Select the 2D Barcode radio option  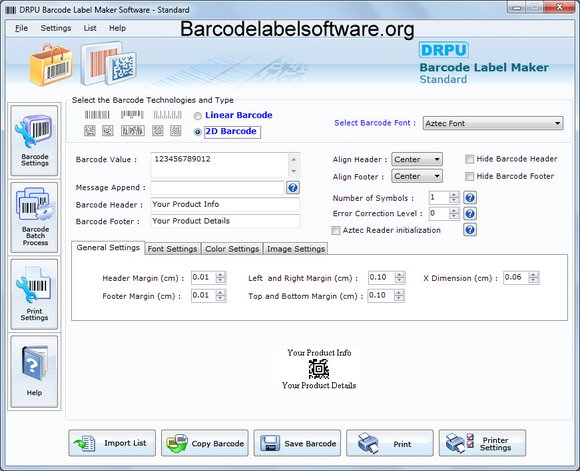(198, 132)
